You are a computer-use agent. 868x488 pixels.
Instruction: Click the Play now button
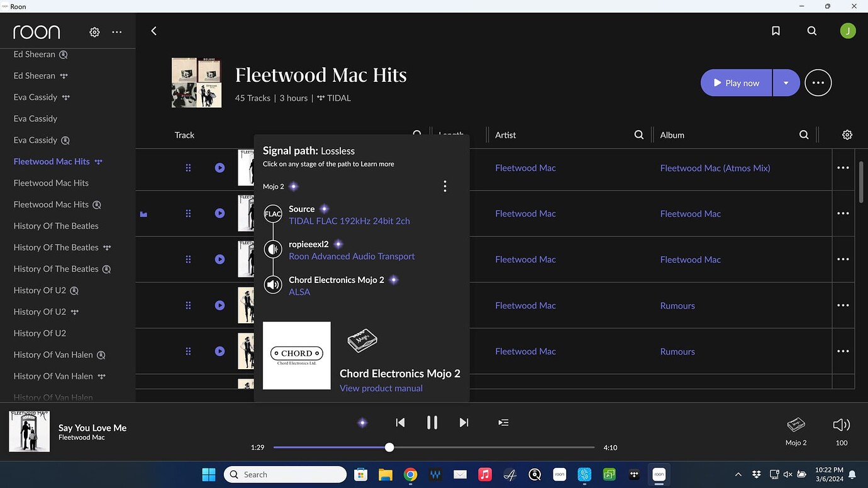click(x=736, y=82)
